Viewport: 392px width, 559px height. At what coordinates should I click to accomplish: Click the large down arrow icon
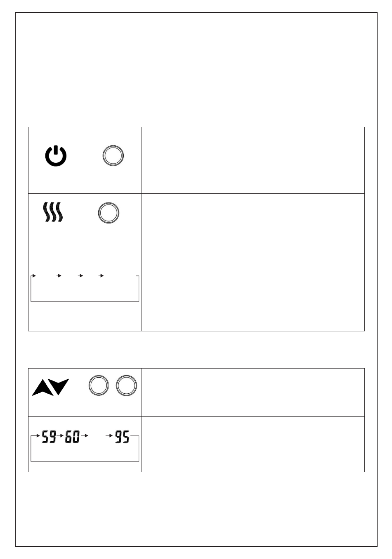61,387
